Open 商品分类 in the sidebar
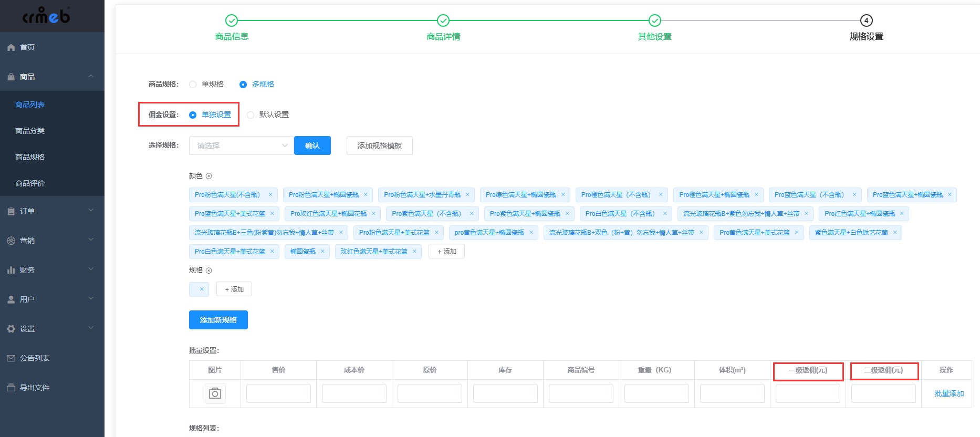980x437 pixels. (30, 131)
